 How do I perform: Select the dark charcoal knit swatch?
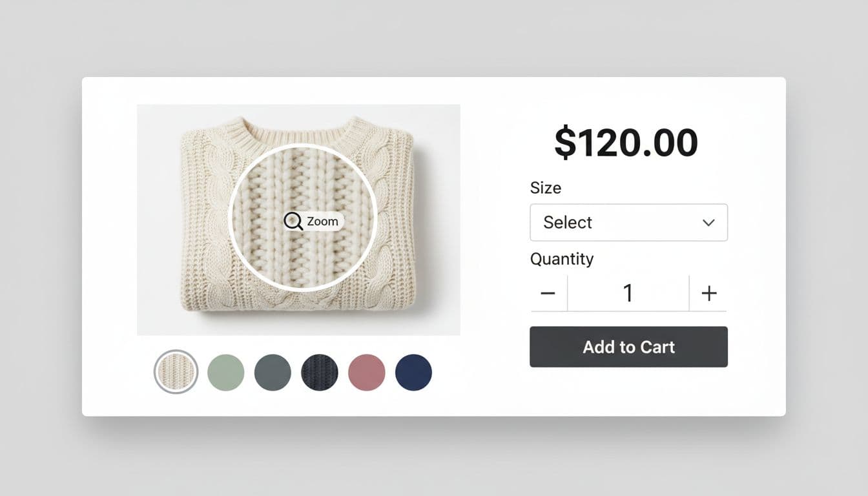point(320,373)
